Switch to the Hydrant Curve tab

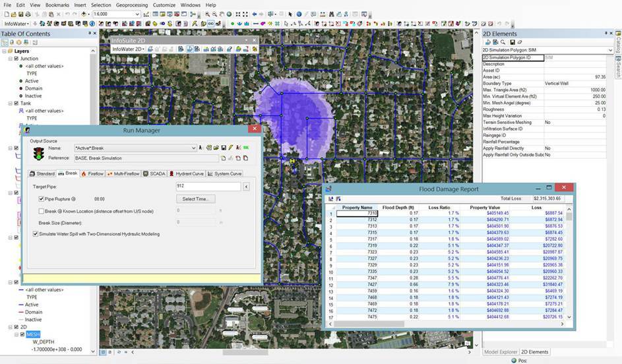click(x=187, y=173)
